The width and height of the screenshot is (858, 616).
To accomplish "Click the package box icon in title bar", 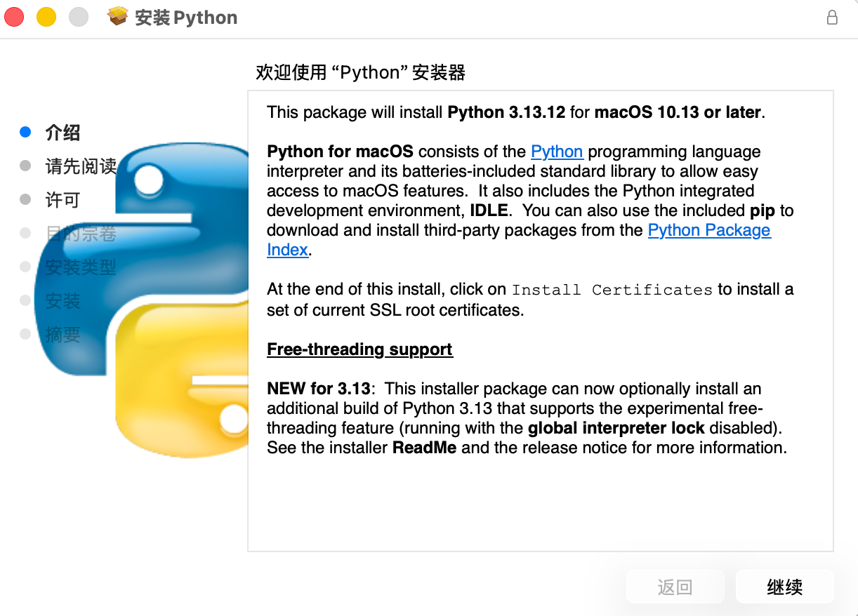I will [118, 17].
